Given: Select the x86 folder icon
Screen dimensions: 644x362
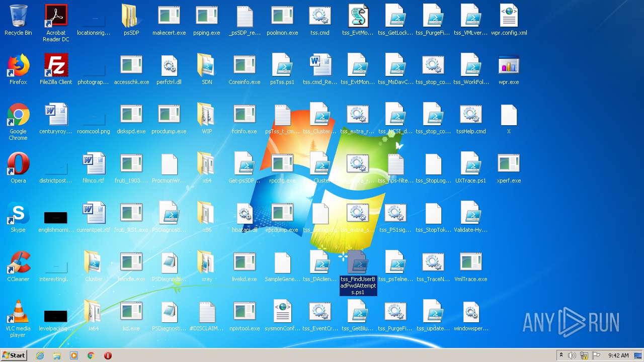Looking at the screenshot, I should (x=207, y=217).
